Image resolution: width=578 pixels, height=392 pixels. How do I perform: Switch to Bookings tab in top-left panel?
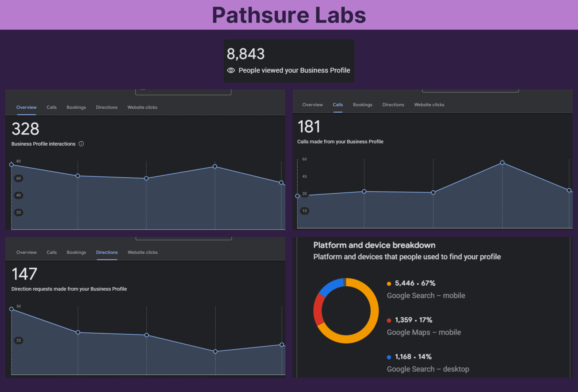point(76,107)
